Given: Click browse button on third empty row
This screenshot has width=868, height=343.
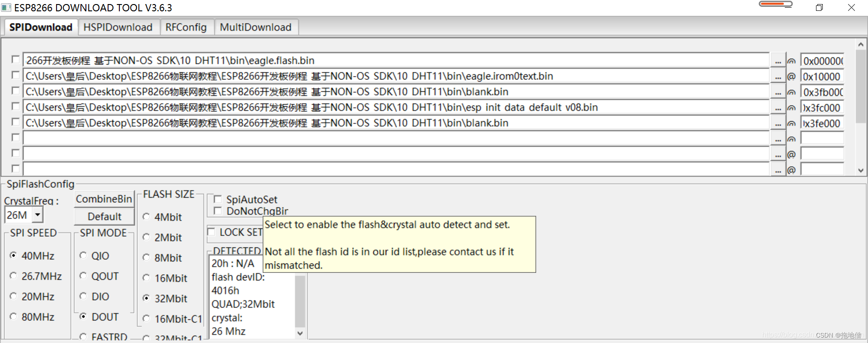Looking at the screenshot, I should click(x=778, y=170).
